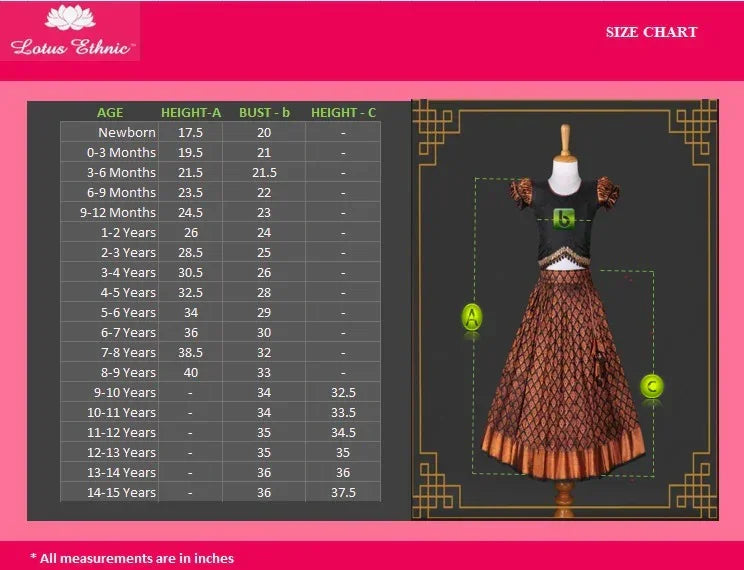Click the green A marker icon
Screen dimensions: 744x570
pyautogui.click(x=472, y=318)
